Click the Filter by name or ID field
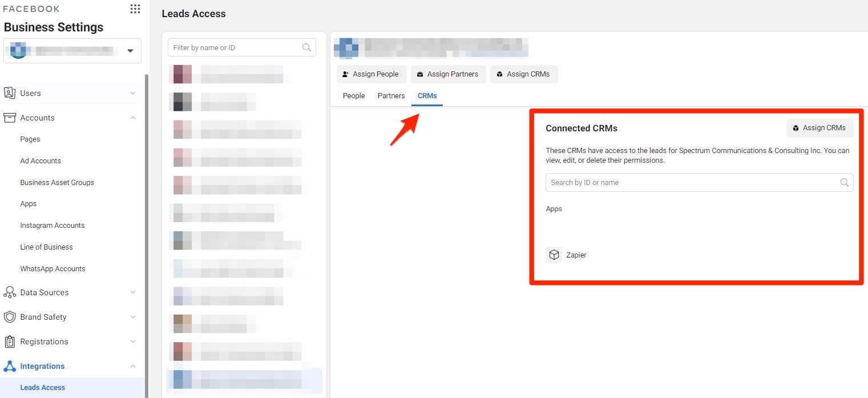This screenshot has width=868, height=398. coord(235,48)
